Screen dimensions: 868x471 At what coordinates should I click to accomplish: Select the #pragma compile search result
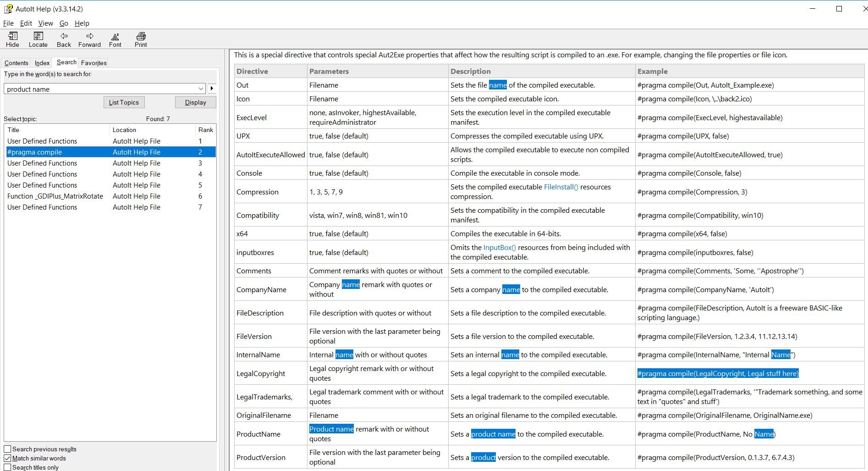(x=110, y=152)
